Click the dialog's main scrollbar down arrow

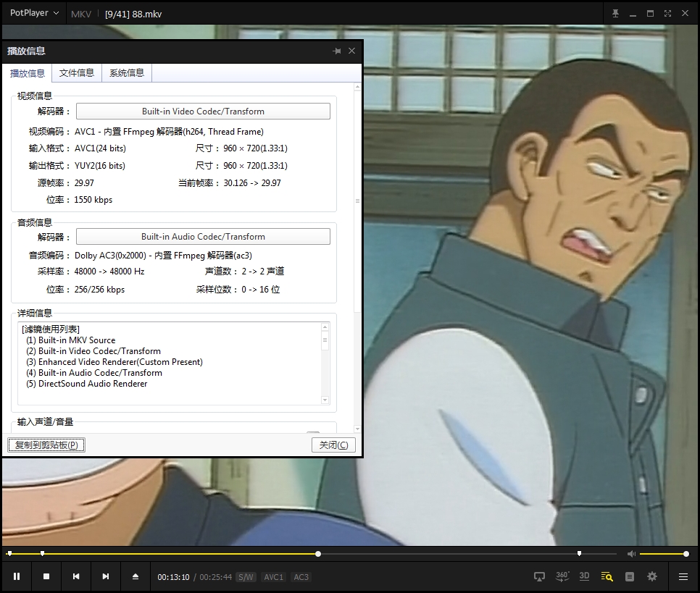[x=357, y=429]
